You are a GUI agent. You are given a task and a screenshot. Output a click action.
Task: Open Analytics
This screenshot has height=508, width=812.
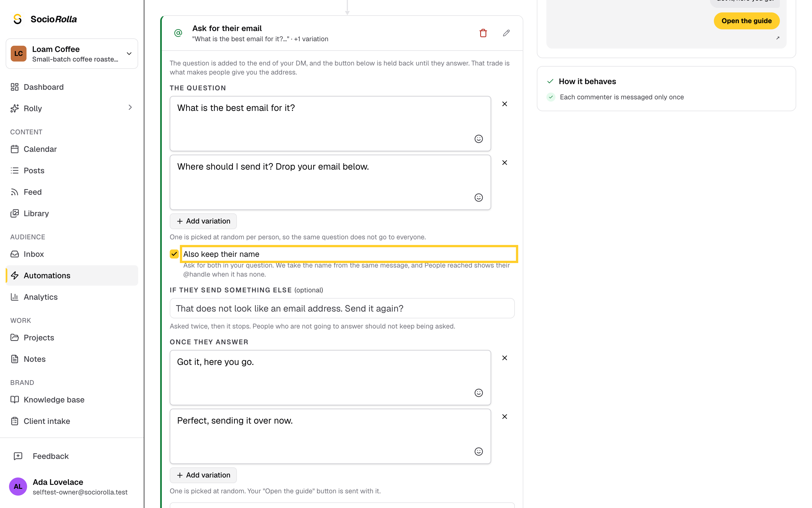point(72,297)
